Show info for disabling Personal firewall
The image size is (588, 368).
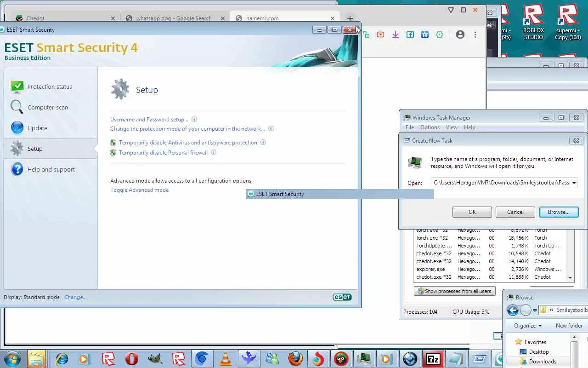click(x=214, y=153)
